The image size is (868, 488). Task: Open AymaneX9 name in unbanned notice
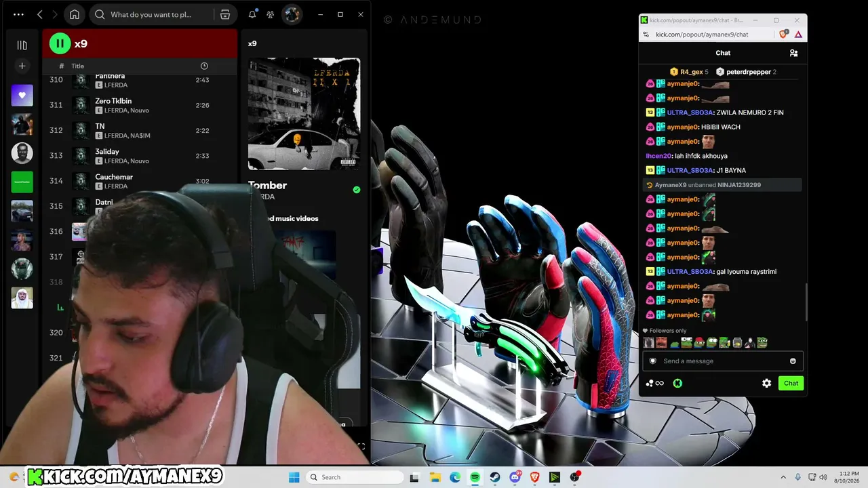pos(671,185)
